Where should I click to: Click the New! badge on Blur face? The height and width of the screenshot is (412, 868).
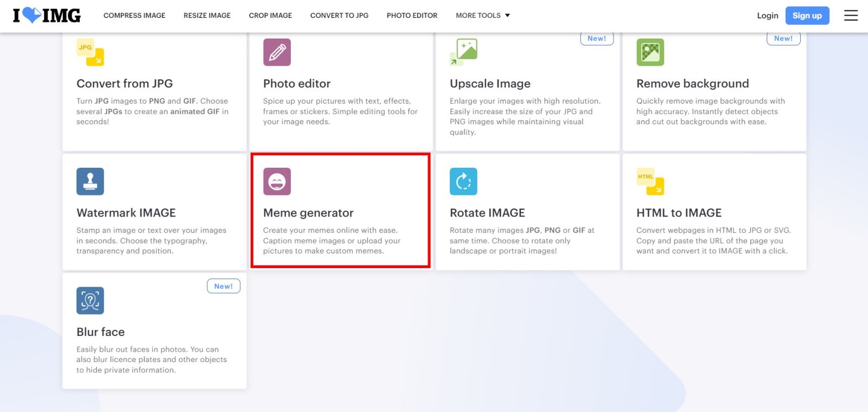coord(224,286)
